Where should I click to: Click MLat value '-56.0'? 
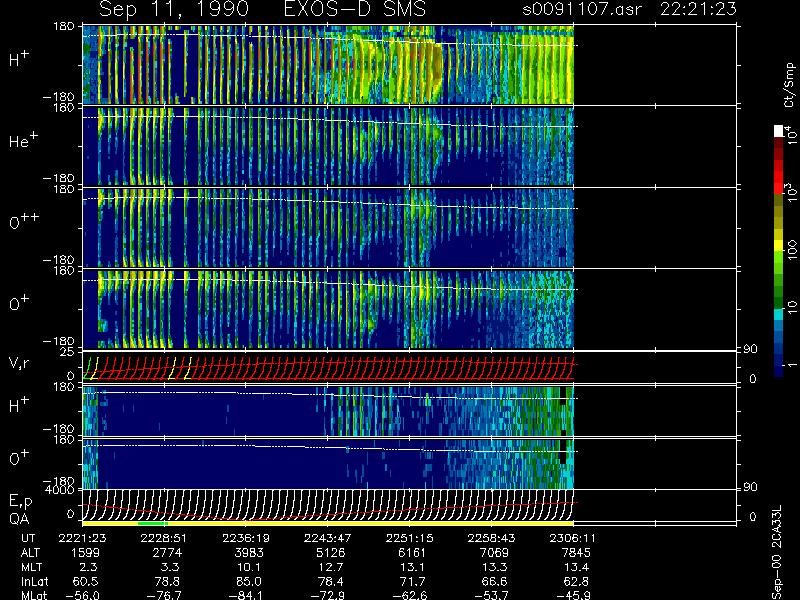(83, 595)
